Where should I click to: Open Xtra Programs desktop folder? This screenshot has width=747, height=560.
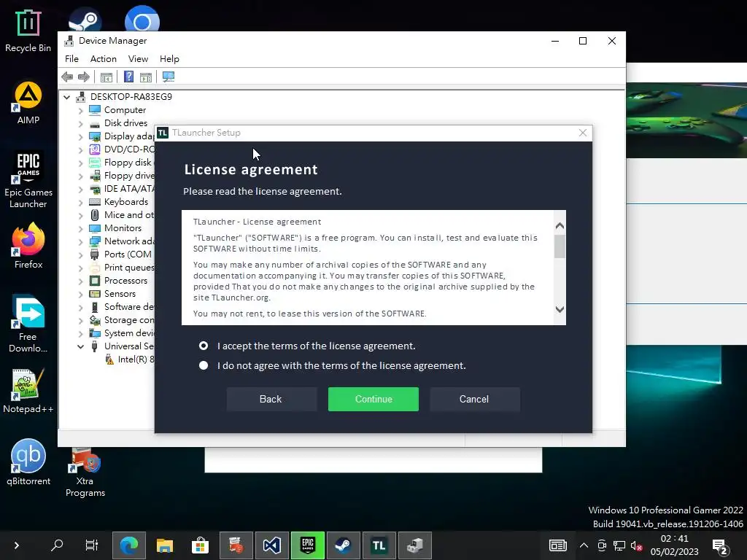click(x=85, y=472)
